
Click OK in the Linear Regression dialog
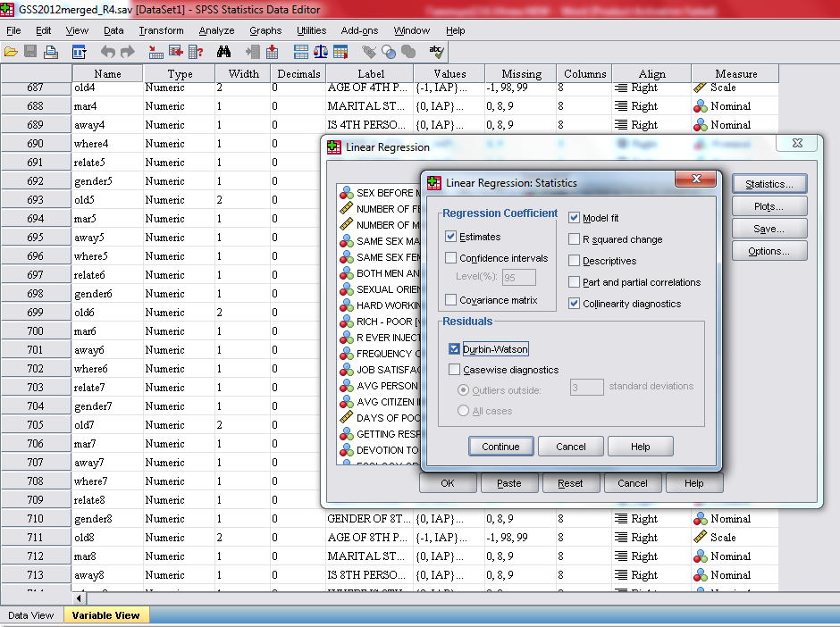[448, 483]
